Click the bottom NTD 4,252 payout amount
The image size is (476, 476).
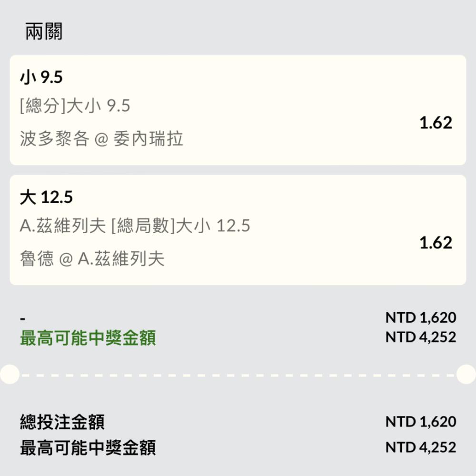pos(421,447)
